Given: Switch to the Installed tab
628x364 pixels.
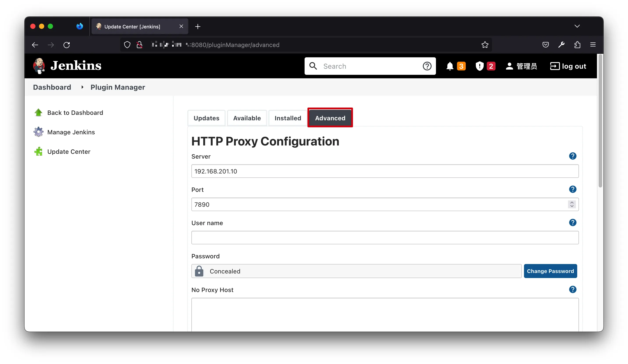Looking at the screenshot, I should 288,118.
